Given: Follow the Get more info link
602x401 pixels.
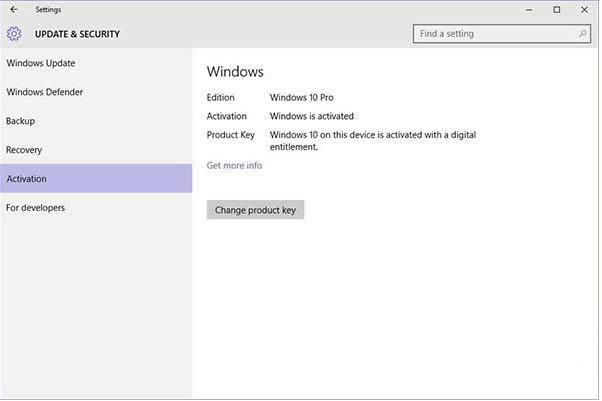Looking at the screenshot, I should (x=234, y=166).
